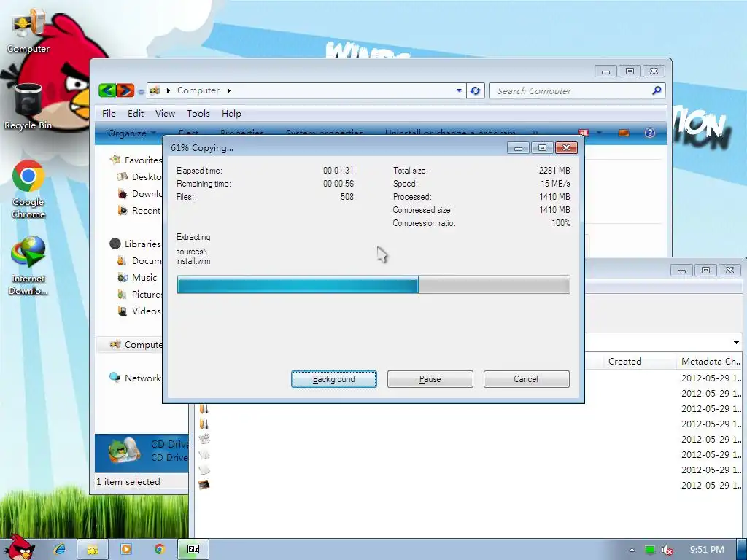Click the green Back arrow in Explorer
This screenshot has height=560, width=747.
click(x=108, y=90)
